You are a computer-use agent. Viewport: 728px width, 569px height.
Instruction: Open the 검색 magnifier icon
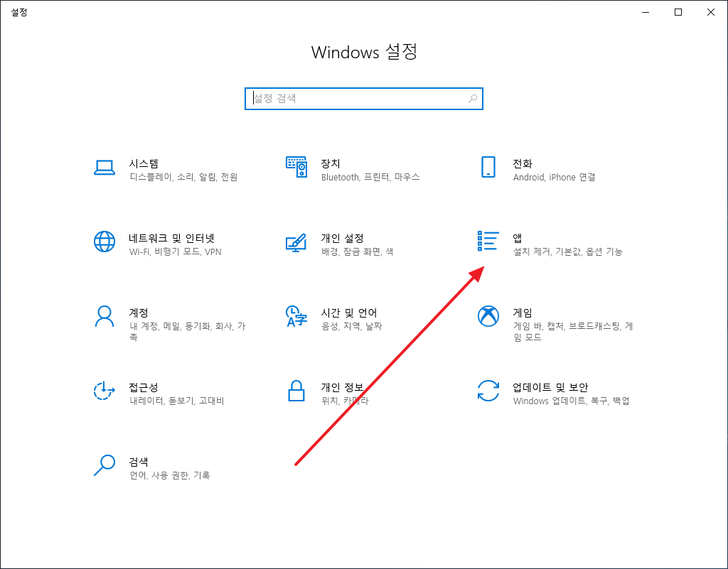coord(105,465)
